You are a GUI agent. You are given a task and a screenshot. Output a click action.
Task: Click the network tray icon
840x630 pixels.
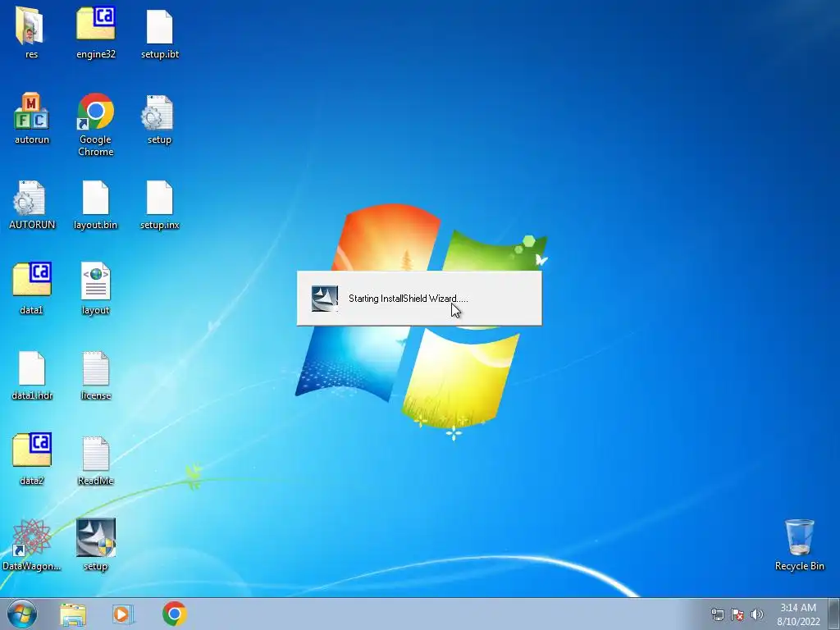(717, 614)
